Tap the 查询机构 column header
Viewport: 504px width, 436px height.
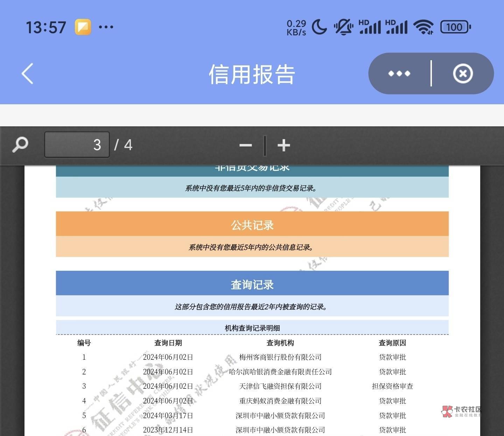pyautogui.click(x=280, y=343)
